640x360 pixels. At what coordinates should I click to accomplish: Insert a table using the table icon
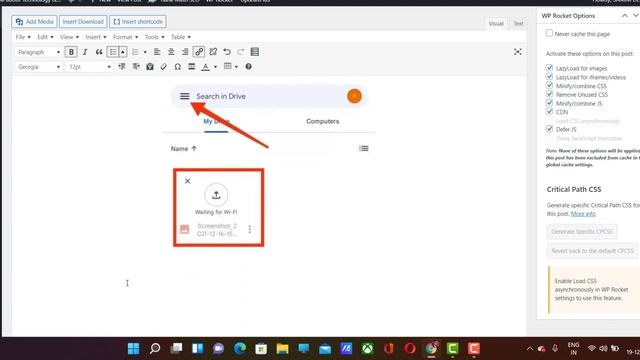click(x=228, y=66)
